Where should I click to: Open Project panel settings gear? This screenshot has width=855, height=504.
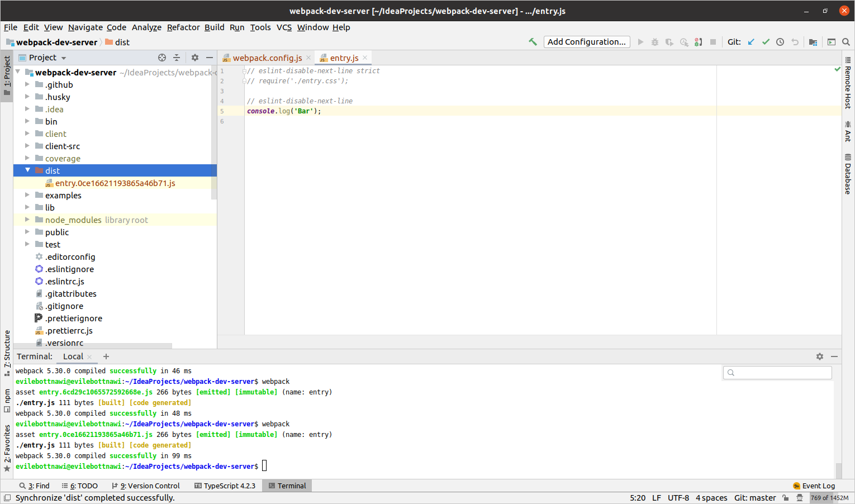[195, 58]
